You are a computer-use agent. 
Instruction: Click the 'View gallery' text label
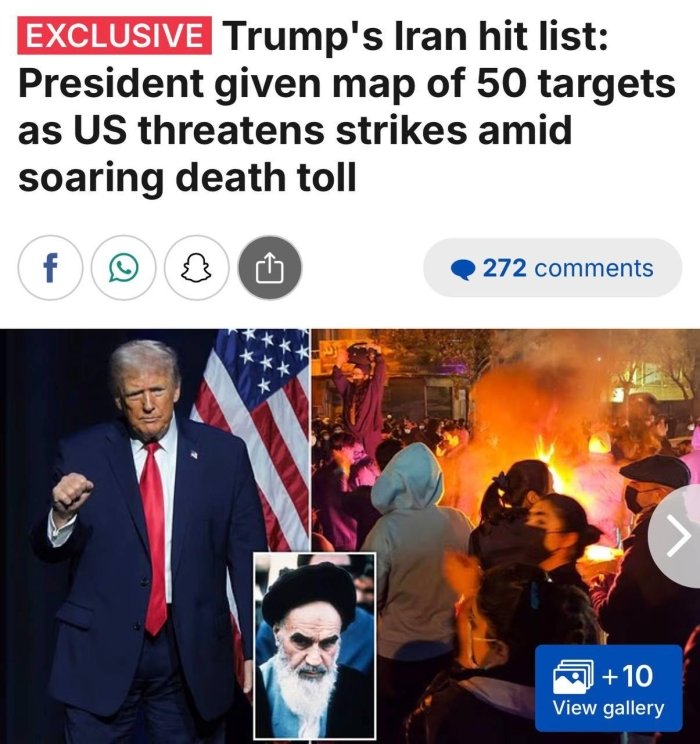click(608, 708)
